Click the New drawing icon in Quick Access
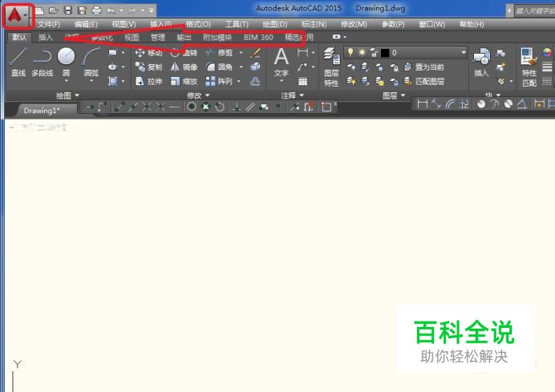The image size is (555, 392). click(39, 10)
